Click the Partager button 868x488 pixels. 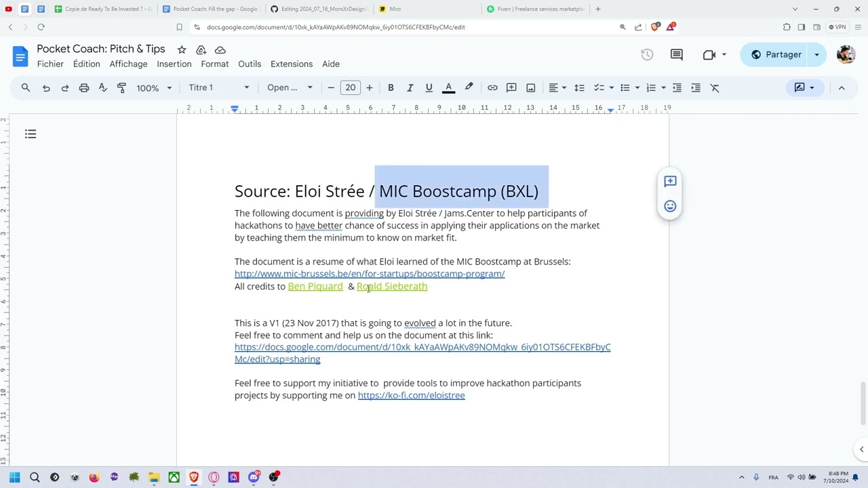[775, 55]
